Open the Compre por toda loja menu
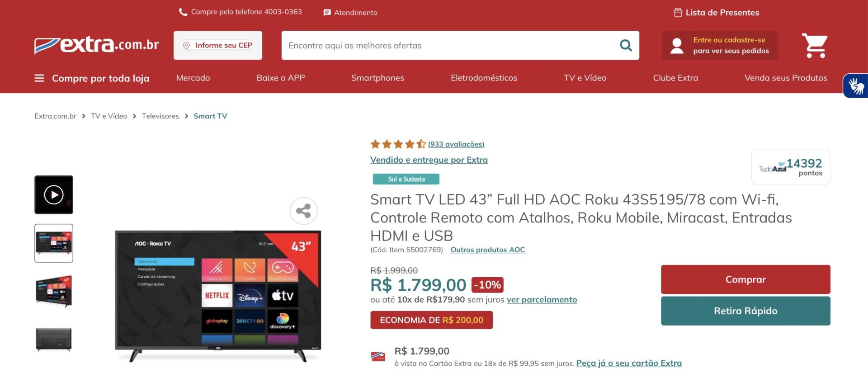This screenshot has width=868, height=369. pos(92,78)
